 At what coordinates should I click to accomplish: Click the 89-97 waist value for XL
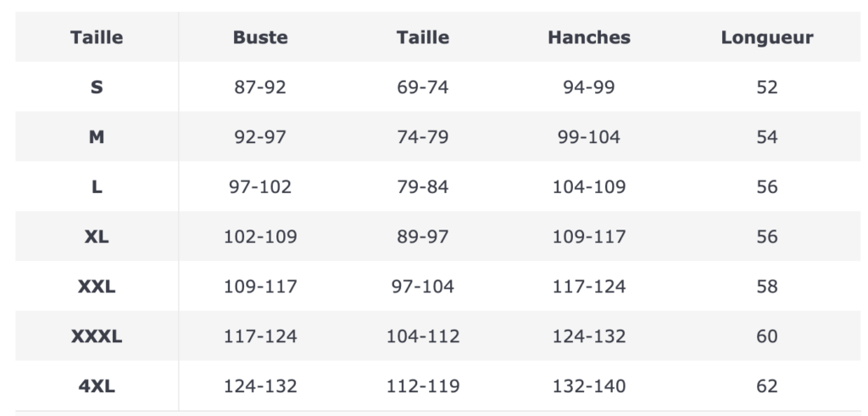coord(422,237)
